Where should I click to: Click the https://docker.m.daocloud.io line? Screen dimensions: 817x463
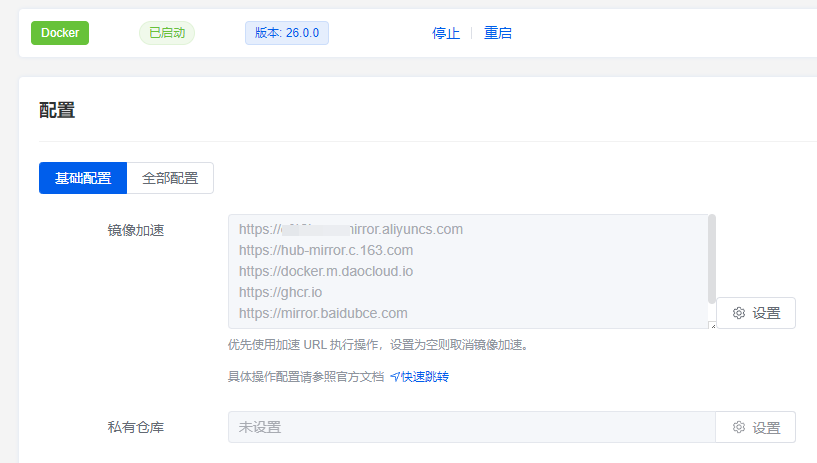(x=326, y=271)
